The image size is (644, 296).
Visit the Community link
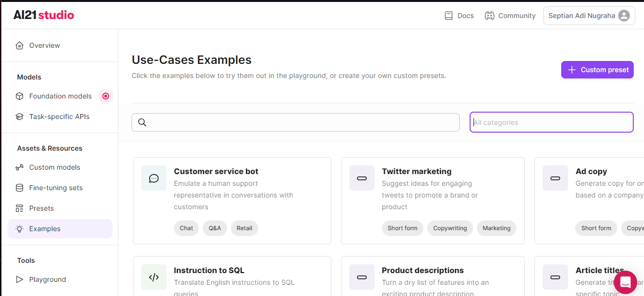point(510,16)
